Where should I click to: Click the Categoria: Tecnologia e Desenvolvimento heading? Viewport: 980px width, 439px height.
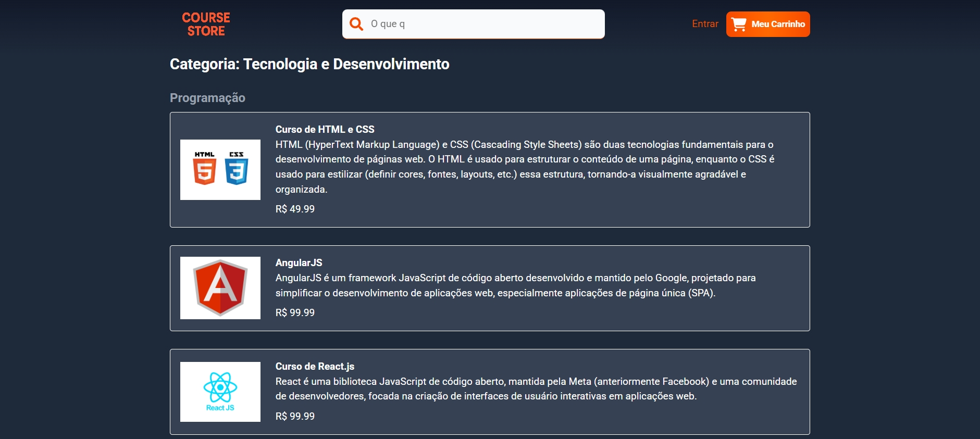tap(309, 64)
